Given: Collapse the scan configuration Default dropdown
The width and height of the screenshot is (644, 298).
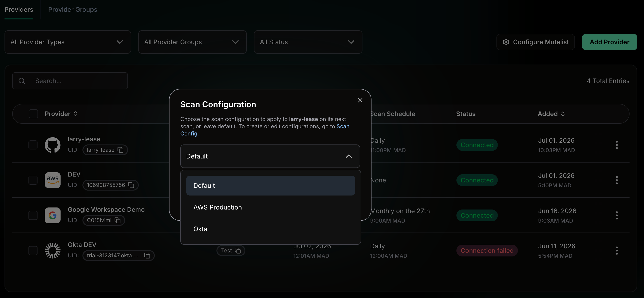Looking at the screenshot, I should (x=270, y=156).
